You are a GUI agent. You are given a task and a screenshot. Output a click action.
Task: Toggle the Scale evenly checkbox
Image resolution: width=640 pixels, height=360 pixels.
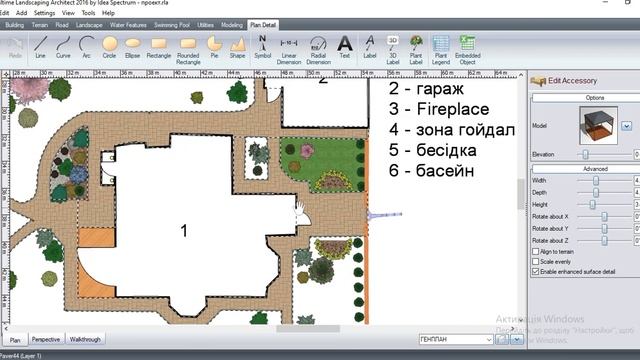[x=536, y=261]
